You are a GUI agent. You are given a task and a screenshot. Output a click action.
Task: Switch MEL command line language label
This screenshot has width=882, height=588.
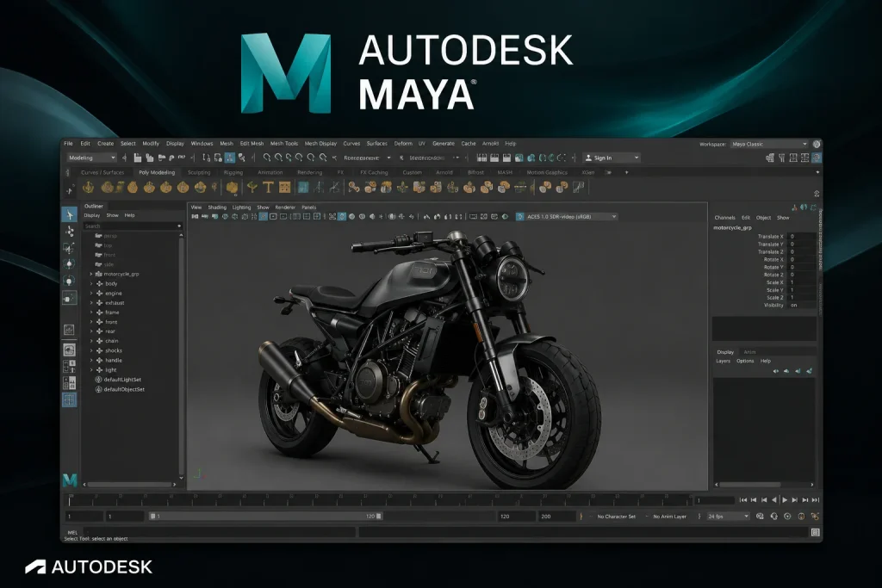tap(72, 532)
